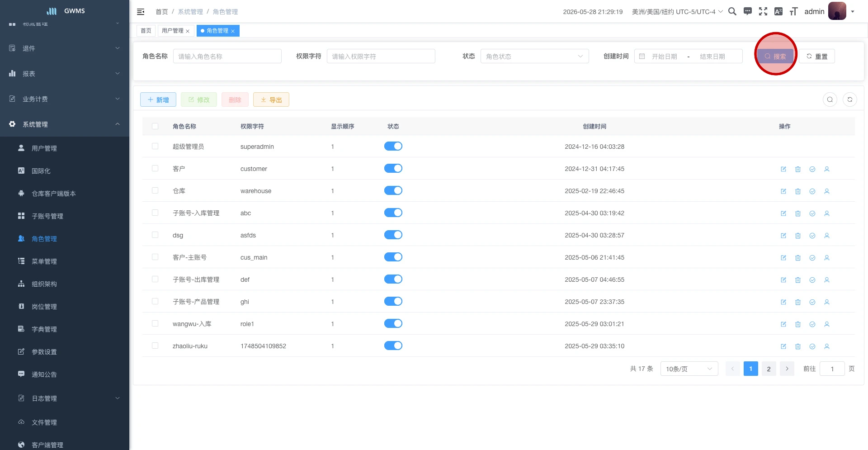Collapse the sidebar with the hamburger icon
The height and width of the screenshot is (450, 868).
[x=141, y=12]
